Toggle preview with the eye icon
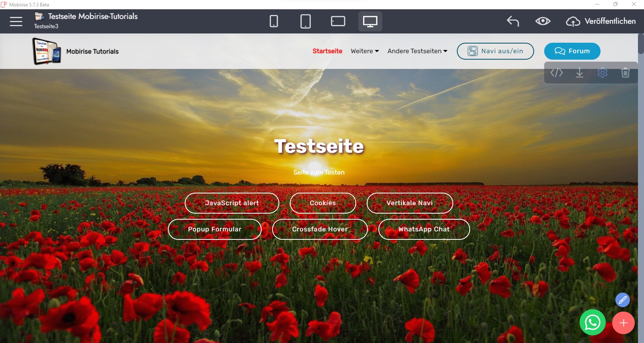The height and width of the screenshot is (343, 644). point(543,21)
